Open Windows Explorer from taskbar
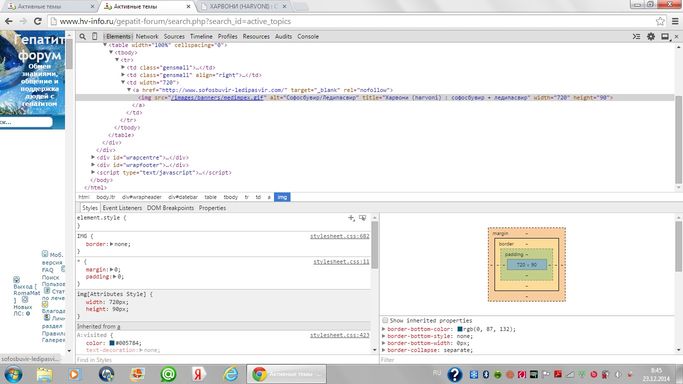 click(x=44, y=374)
